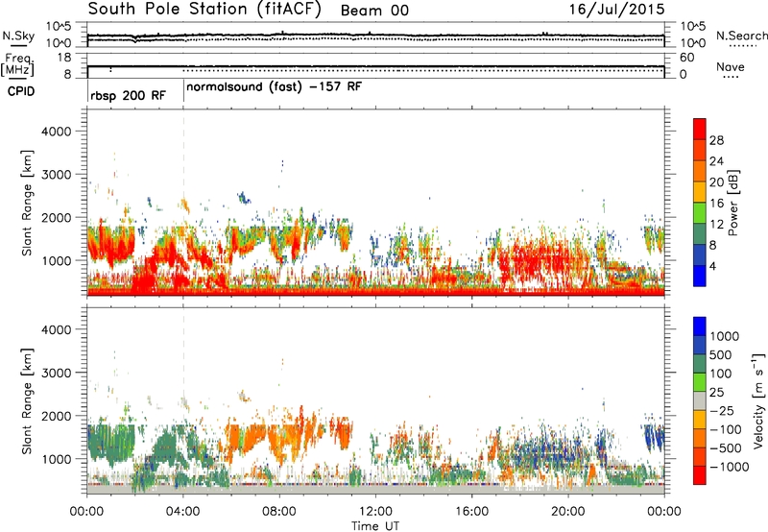This screenshot has height=532, width=768.
Task: Click the blue velocity echoes near 23:30
Action: coord(654,435)
